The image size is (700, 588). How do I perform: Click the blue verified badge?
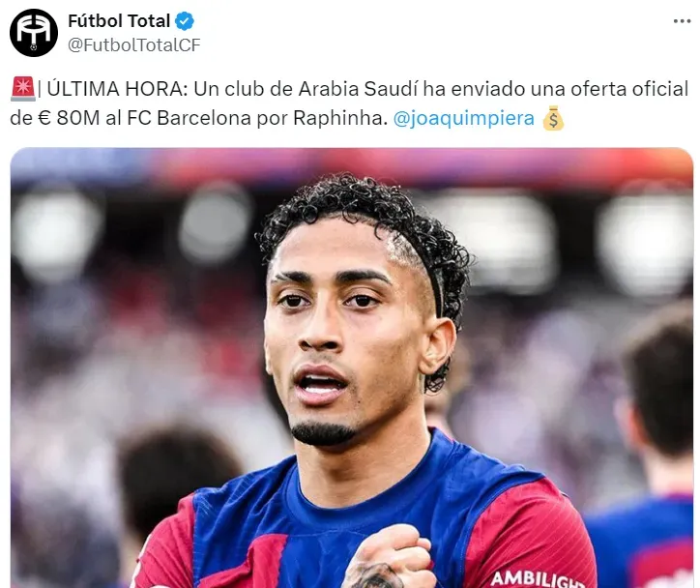click(185, 21)
